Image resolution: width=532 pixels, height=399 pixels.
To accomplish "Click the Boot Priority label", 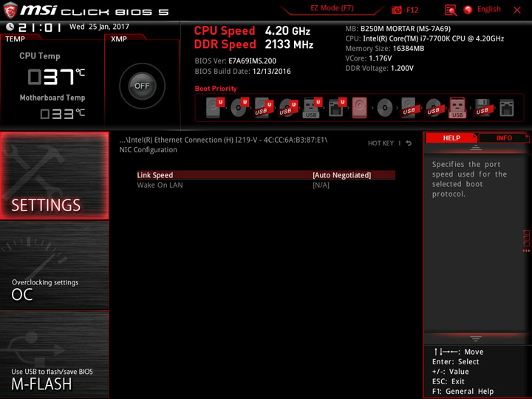I will pos(216,89).
